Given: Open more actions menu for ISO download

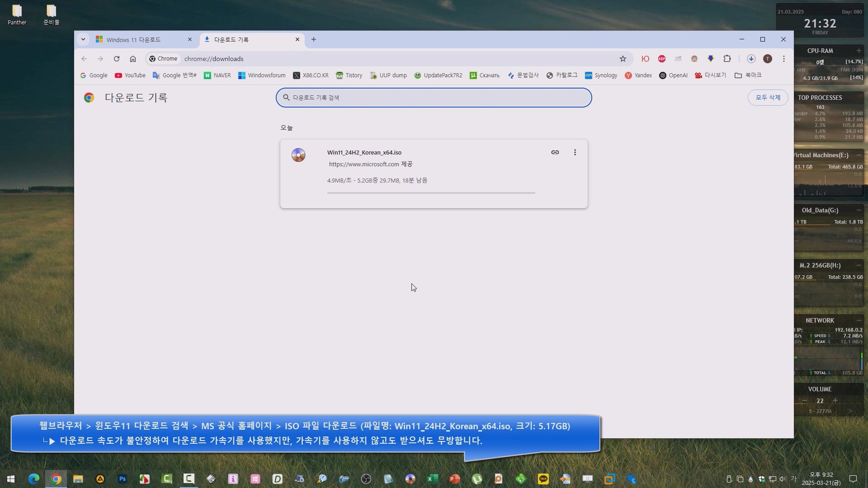Looking at the screenshot, I should pyautogui.click(x=575, y=152).
